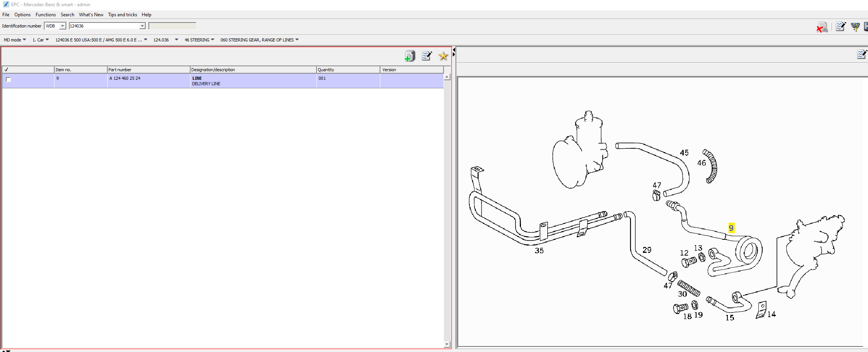This screenshot has width=868, height=352.
Task: Open the shopping cart icon in top toolbar
Action: 855,27
